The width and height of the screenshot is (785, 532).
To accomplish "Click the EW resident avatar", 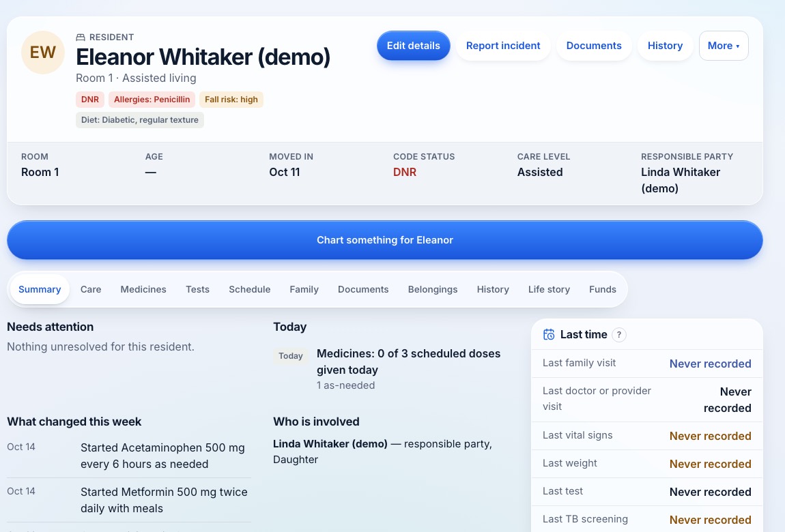I will [42, 53].
